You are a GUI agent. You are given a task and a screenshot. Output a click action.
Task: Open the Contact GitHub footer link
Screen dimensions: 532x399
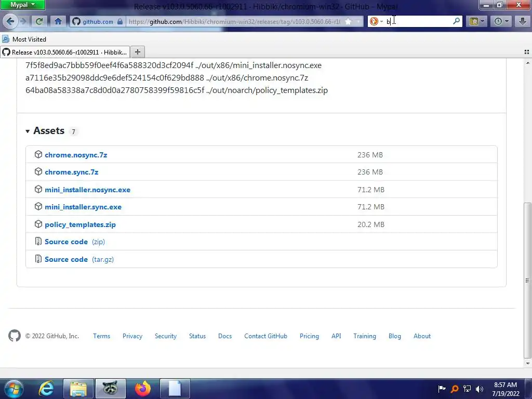tap(265, 336)
